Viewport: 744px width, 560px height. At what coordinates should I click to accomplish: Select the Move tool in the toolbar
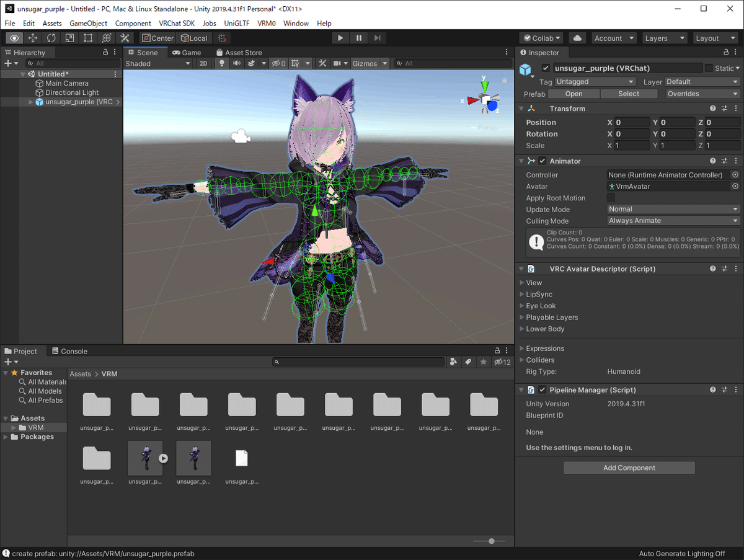click(33, 38)
